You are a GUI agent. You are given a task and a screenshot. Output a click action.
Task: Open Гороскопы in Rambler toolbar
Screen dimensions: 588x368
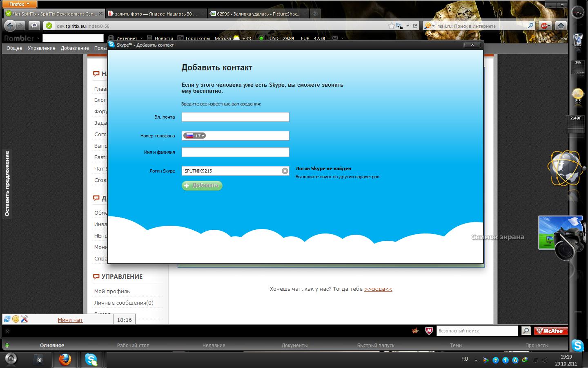(x=194, y=38)
